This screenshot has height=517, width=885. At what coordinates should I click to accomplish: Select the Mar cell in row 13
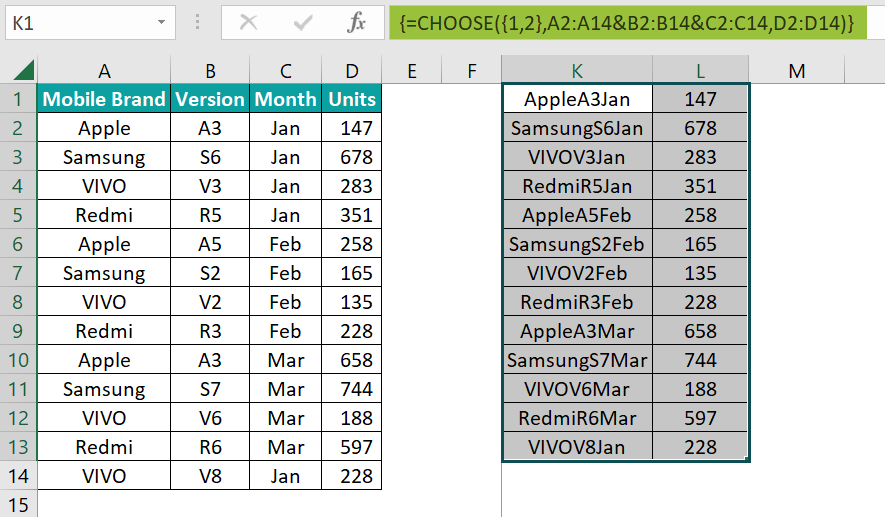286,447
